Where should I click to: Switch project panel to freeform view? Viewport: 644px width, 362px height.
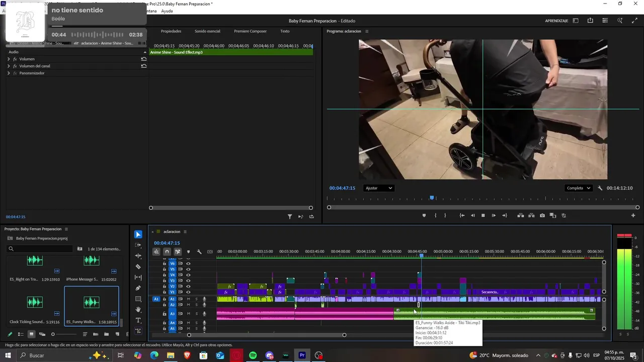[x=42, y=334]
